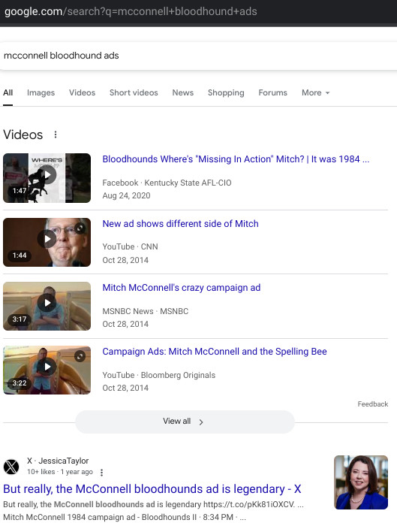
Task: Select the Forums tab
Action: coord(272,92)
